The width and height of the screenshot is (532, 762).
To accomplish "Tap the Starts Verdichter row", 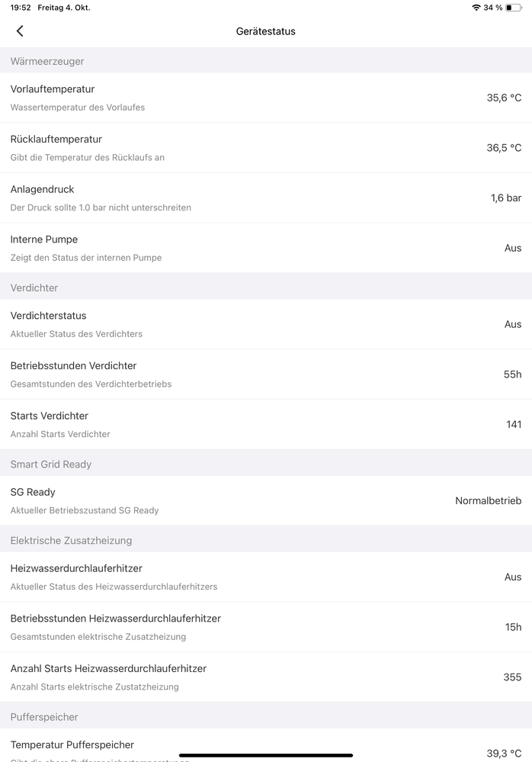I will pos(266,424).
